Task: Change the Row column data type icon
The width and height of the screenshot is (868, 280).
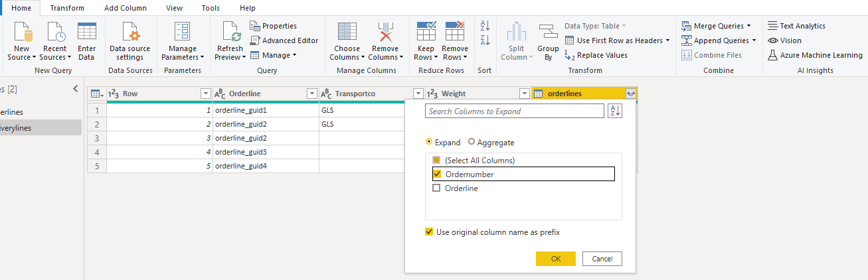Action: pos(114,94)
